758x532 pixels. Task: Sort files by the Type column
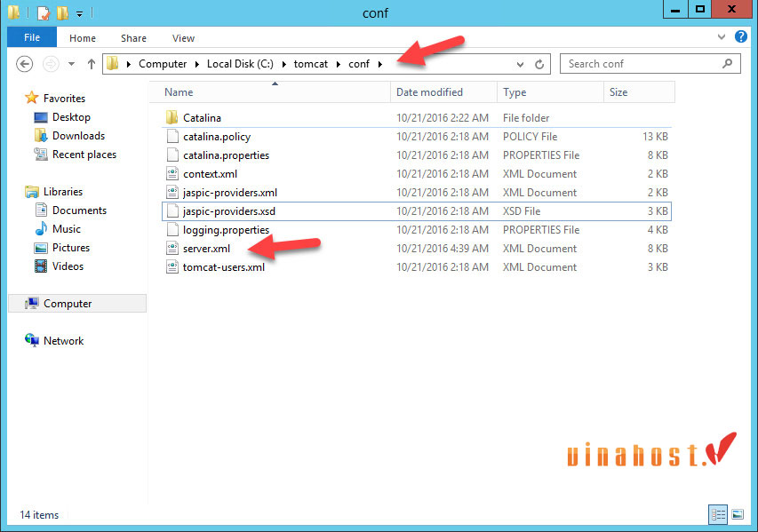pyautogui.click(x=515, y=92)
